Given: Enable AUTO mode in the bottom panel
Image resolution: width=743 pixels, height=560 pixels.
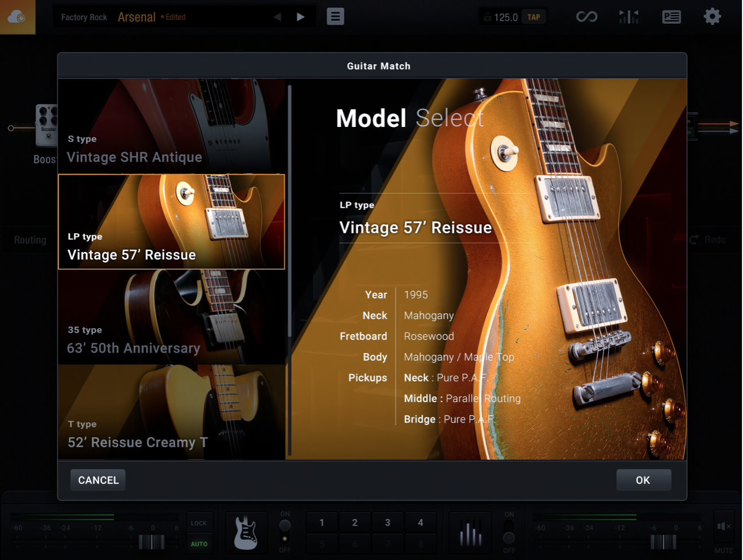Looking at the screenshot, I should click(x=199, y=544).
